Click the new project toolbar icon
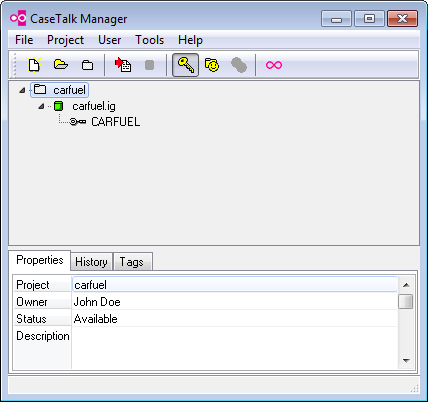428x402 pixels. pyautogui.click(x=34, y=65)
